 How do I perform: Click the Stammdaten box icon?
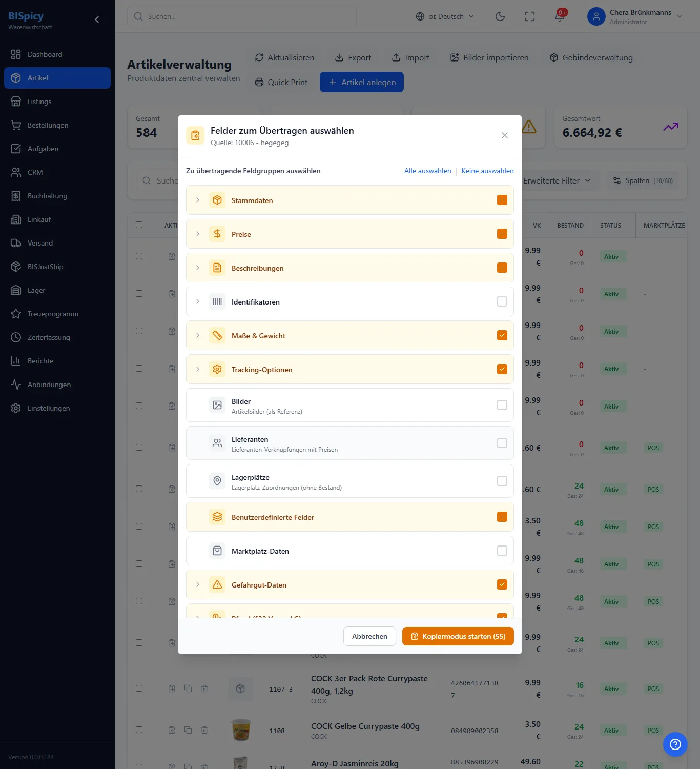tap(217, 200)
